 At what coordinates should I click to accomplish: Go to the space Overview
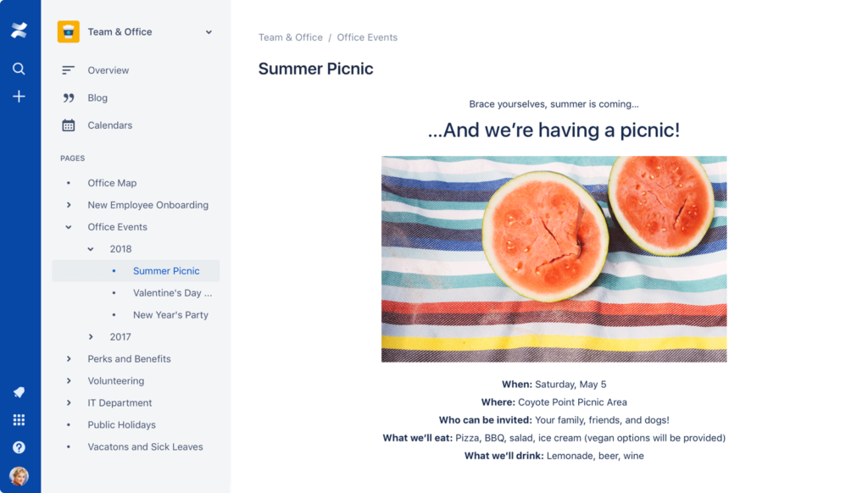(x=108, y=70)
